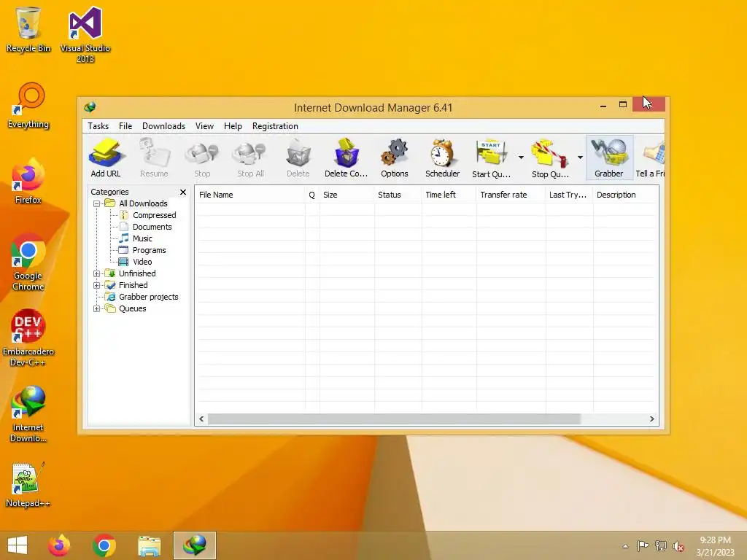This screenshot has height=560, width=747.
Task: Click the Google Chrome desktop shortcut
Action: pyautogui.click(x=28, y=262)
